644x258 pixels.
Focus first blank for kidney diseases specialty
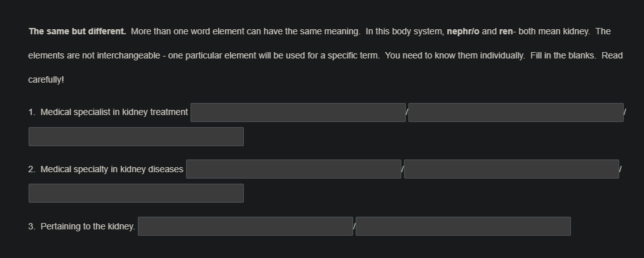tap(293, 169)
